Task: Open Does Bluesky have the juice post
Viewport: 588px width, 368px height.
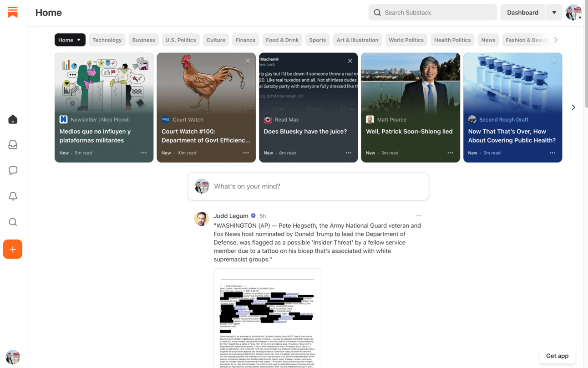Action: (x=305, y=132)
